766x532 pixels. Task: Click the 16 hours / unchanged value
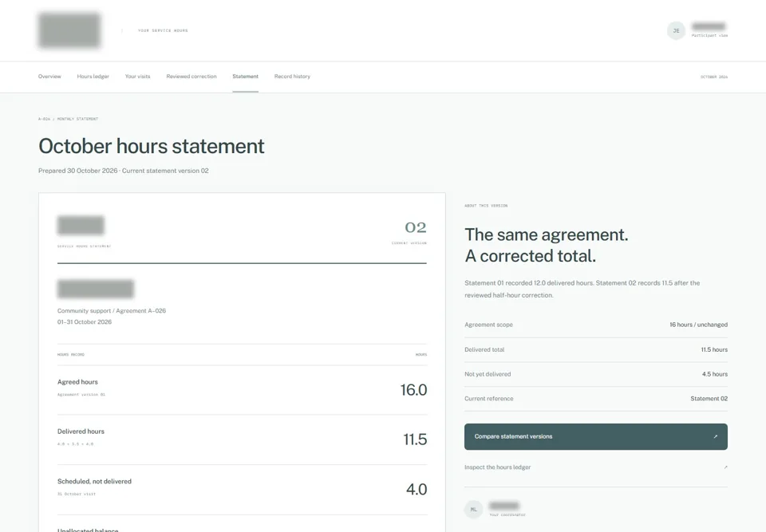coord(698,325)
